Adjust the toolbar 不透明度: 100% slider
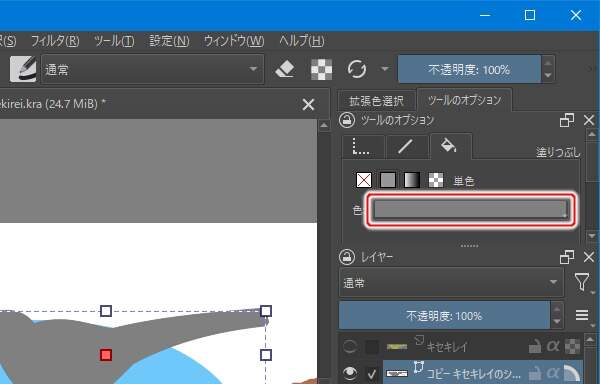 click(469, 69)
